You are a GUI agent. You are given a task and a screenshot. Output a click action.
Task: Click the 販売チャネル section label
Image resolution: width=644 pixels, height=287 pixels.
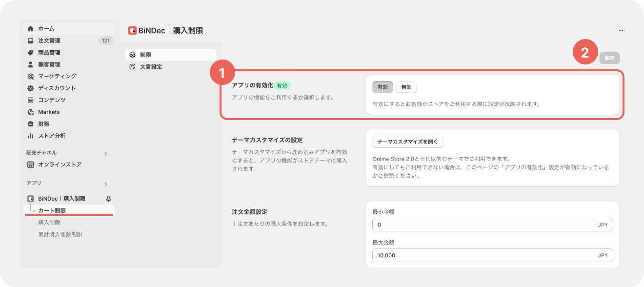[41, 153]
